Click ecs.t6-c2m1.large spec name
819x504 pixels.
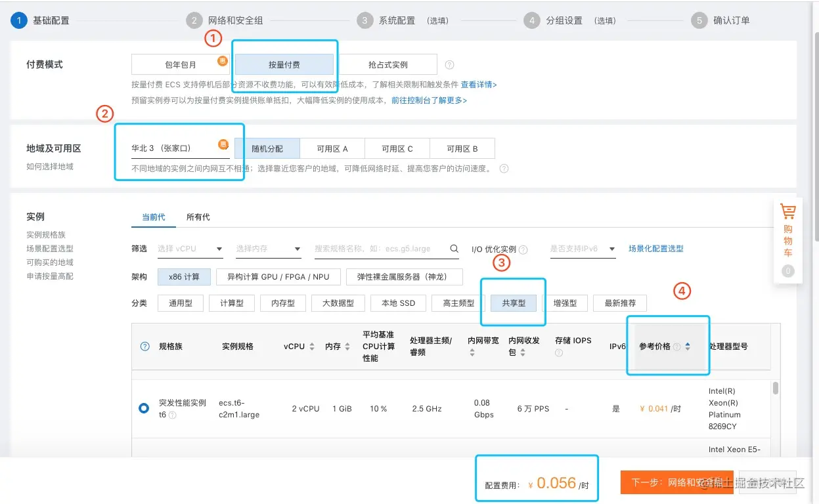point(239,409)
